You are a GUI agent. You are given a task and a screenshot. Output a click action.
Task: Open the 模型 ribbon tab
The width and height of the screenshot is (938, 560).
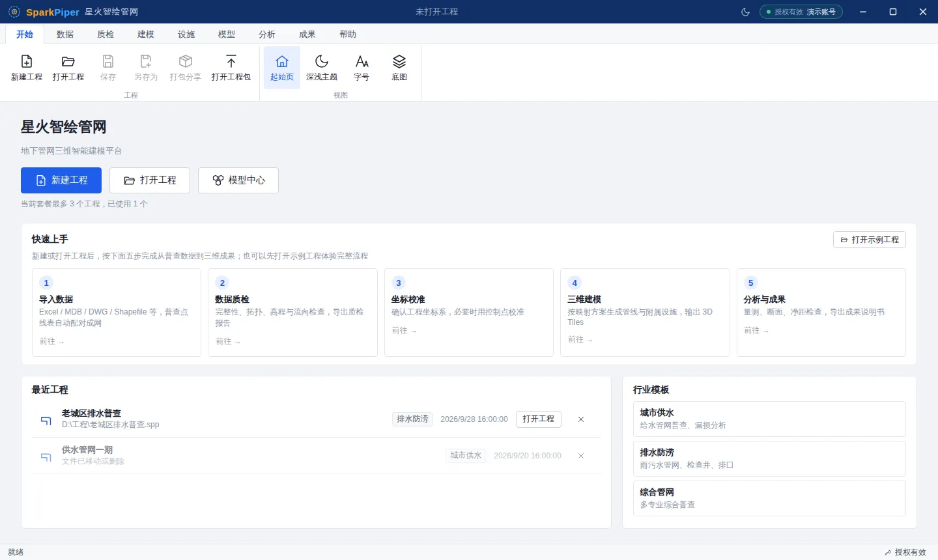227,34
